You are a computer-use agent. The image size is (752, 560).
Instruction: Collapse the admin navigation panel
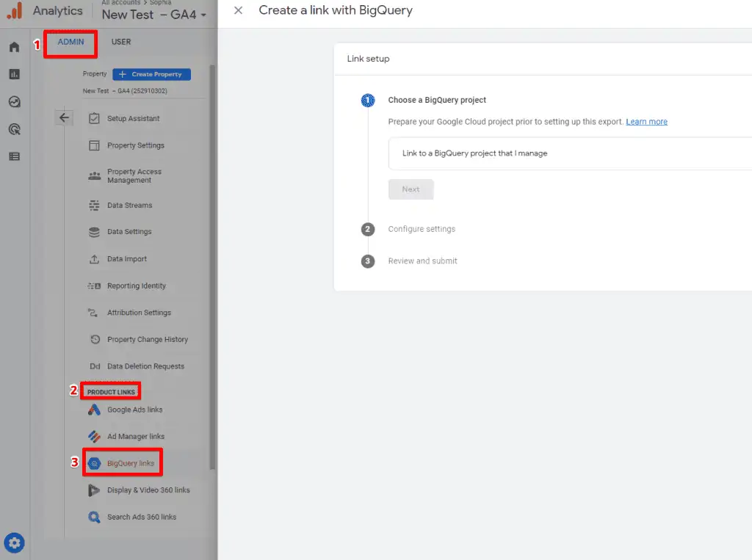(x=63, y=117)
